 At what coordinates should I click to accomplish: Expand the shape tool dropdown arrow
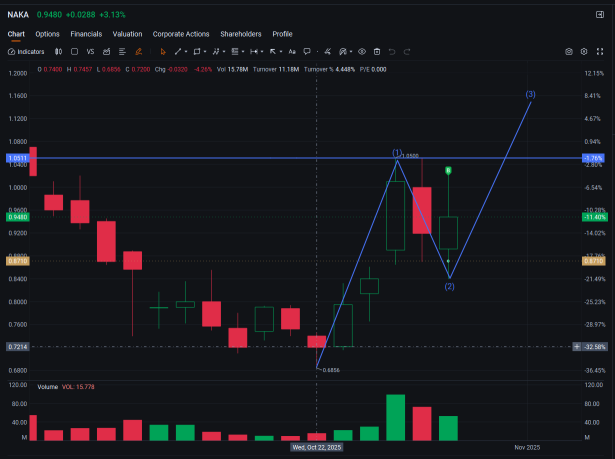click(x=205, y=52)
